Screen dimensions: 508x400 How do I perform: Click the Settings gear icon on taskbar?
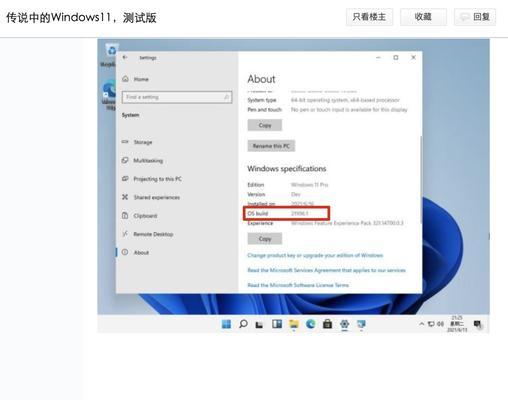pyautogui.click(x=344, y=324)
